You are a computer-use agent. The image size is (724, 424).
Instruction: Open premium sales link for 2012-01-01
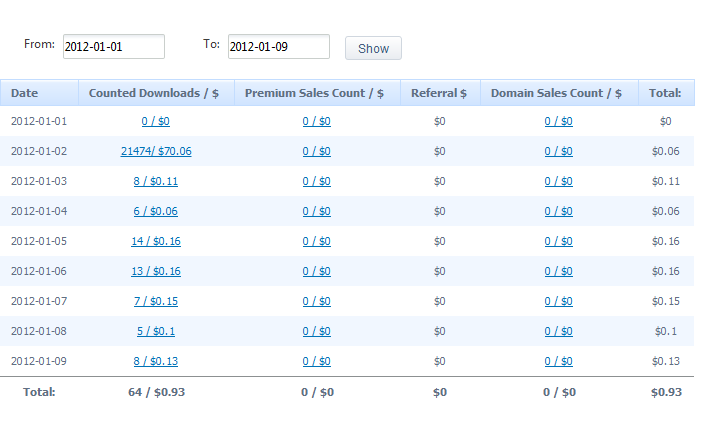point(317,121)
